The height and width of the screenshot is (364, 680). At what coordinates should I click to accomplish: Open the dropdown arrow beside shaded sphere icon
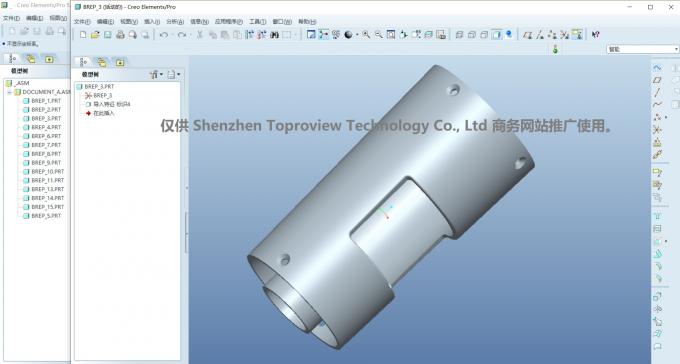[x=357, y=35]
